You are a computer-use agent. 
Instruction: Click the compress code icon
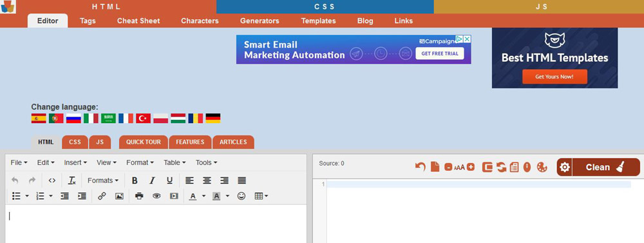(x=487, y=167)
